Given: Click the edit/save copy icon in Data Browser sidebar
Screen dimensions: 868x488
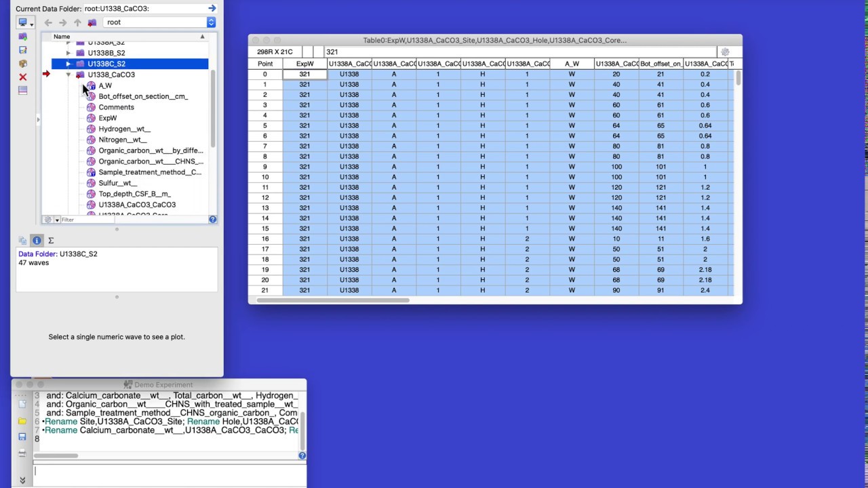Looking at the screenshot, I should [x=22, y=50].
